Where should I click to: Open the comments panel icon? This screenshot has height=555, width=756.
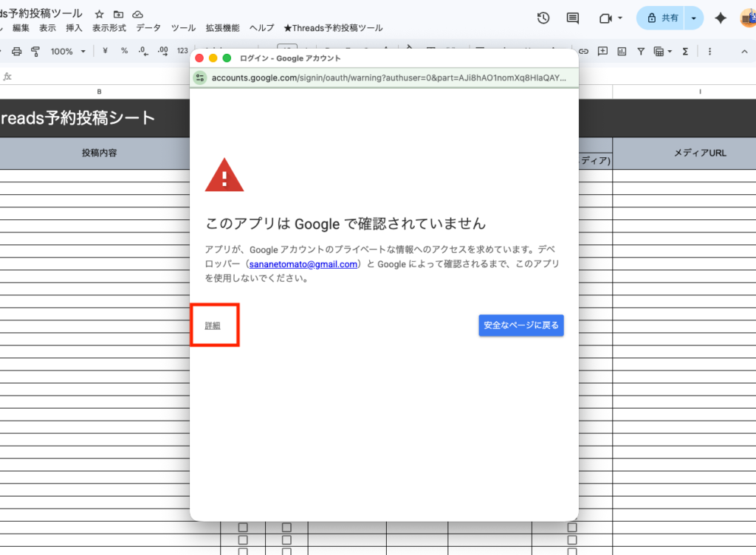[x=572, y=18]
